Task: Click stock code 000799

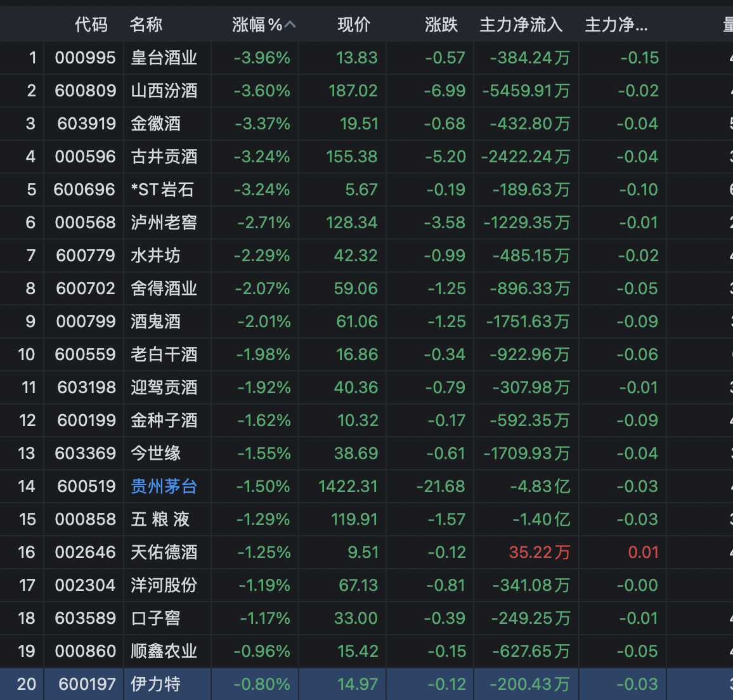Action: coord(86,321)
